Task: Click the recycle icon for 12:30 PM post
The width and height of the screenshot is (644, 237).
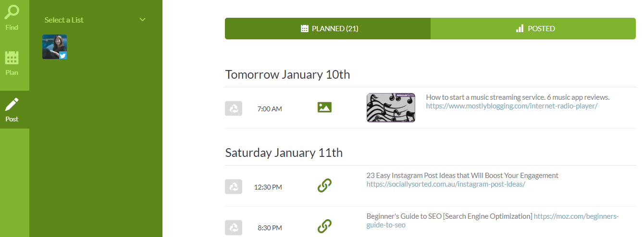Action: pos(234,187)
